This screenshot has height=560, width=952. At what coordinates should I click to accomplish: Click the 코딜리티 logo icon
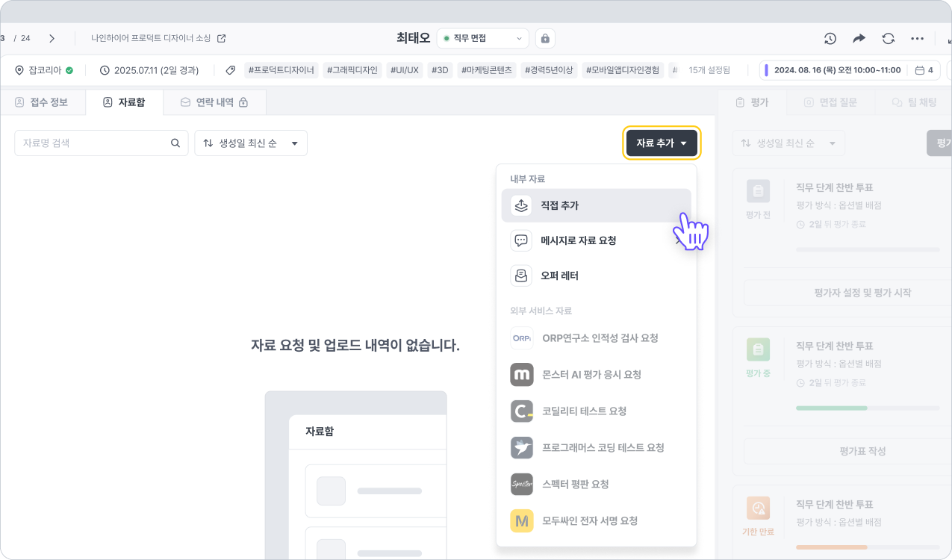click(x=522, y=411)
